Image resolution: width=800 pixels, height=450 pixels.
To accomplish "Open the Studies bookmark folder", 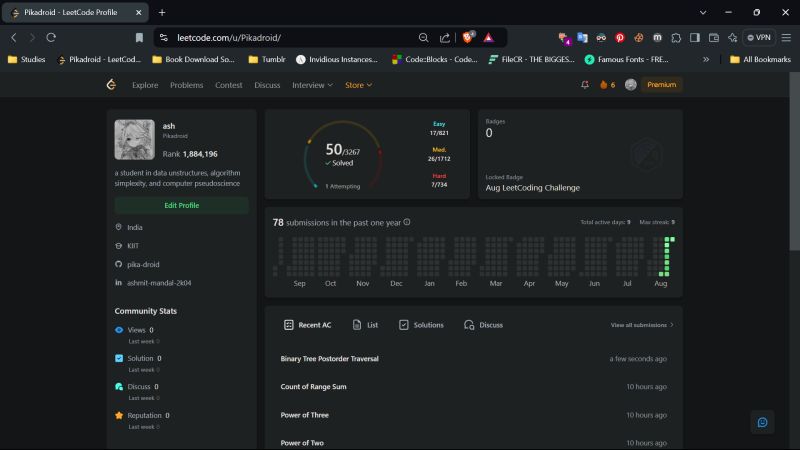I will [27, 59].
